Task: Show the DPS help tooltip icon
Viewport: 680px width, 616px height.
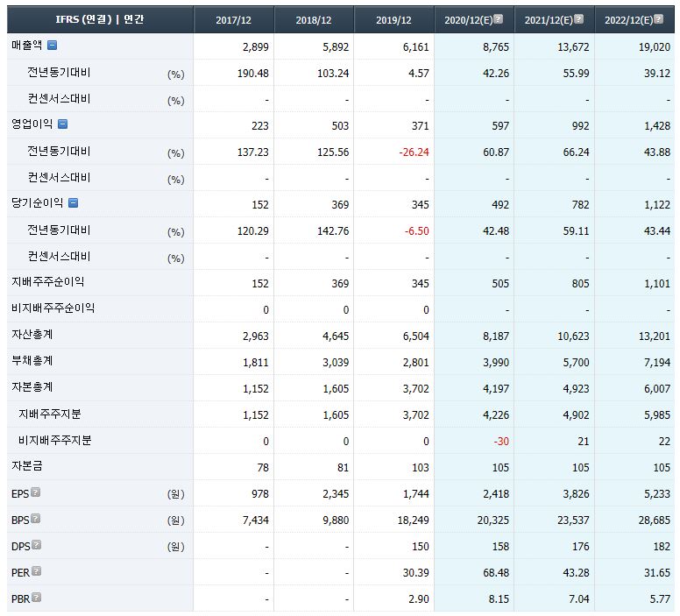Action: [37, 545]
